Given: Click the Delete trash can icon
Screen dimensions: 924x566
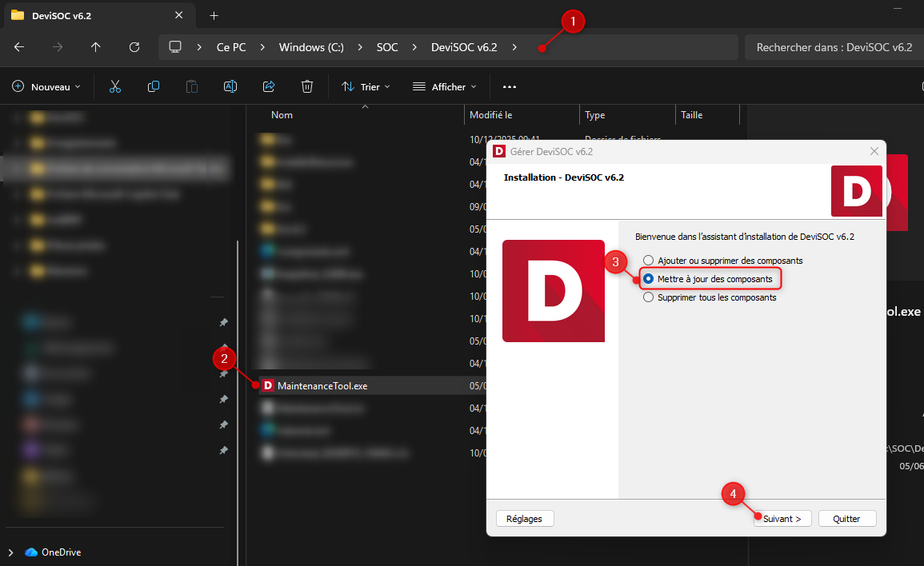Looking at the screenshot, I should point(307,86).
